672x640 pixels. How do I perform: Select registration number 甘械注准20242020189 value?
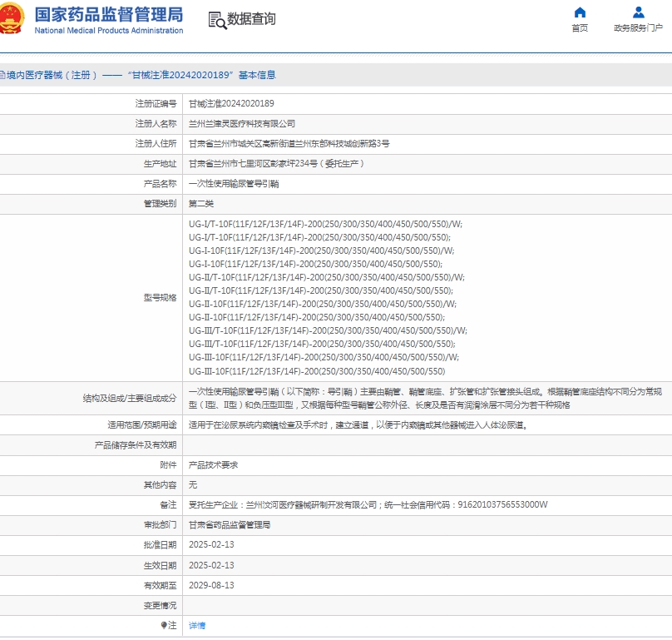pos(231,103)
